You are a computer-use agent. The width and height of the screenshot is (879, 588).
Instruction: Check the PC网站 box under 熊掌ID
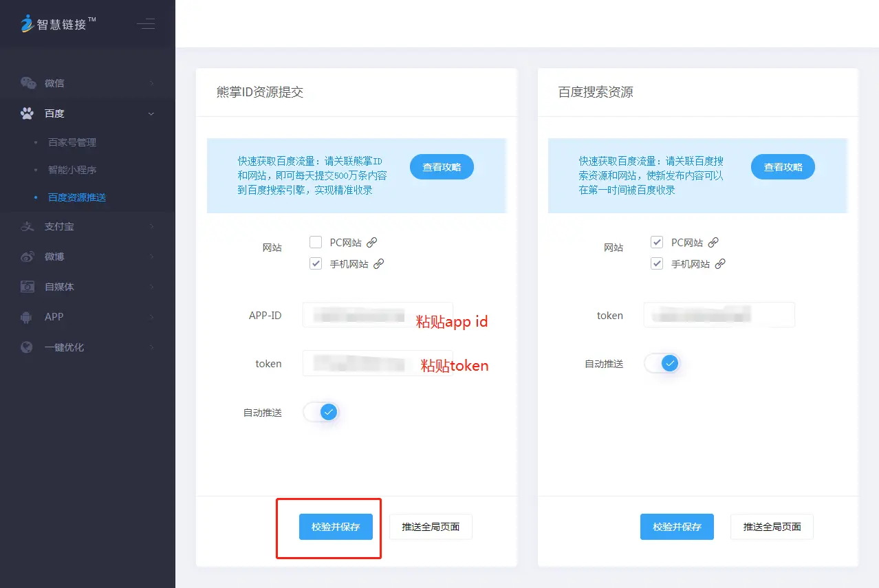point(316,242)
